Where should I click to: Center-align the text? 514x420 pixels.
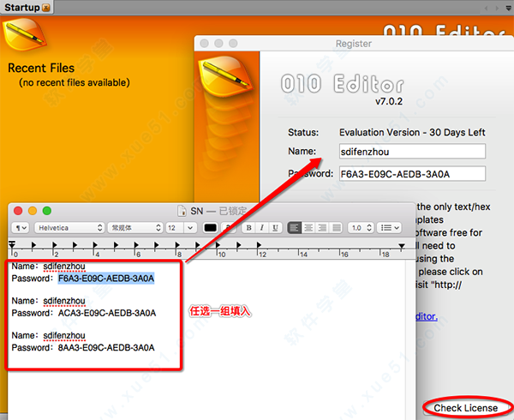[x=308, y=228]
